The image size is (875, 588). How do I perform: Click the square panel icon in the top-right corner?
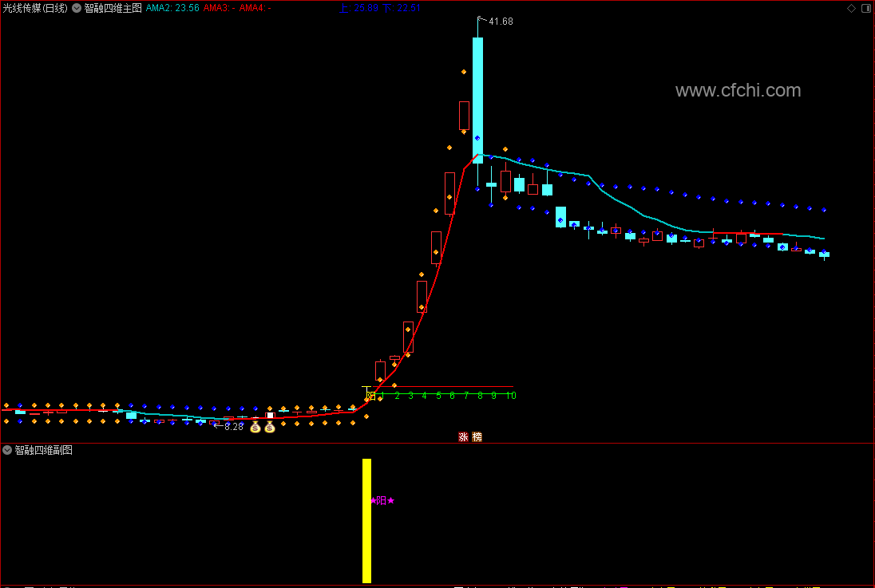pos(866,8)
